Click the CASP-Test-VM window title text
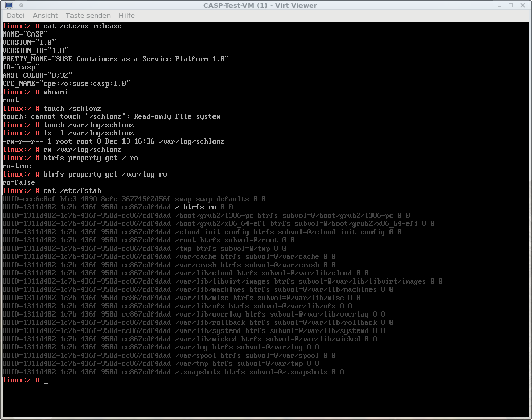The width and height of the screenshot is (532, 420). click(x=260, y=6)
